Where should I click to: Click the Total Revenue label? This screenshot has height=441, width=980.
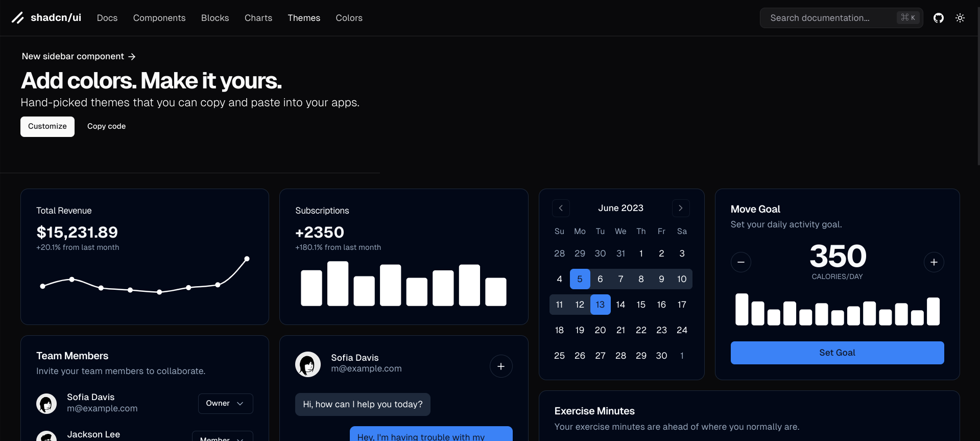(64, 211)
